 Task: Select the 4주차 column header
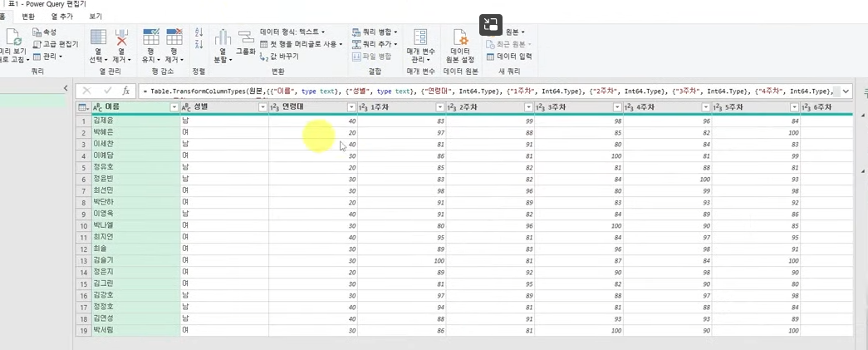point(668,107)
